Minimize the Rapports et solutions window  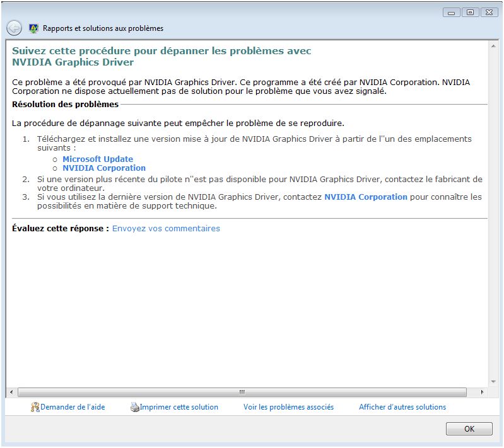click(x=451, y=13)
